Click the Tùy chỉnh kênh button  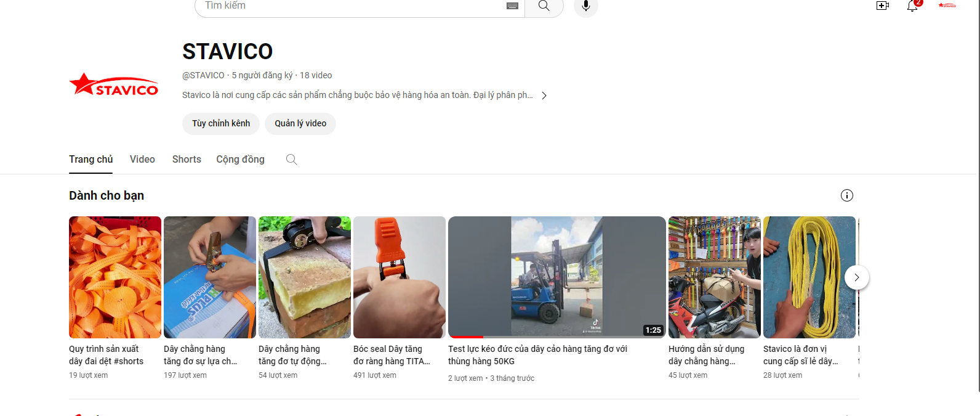(221, 124)
